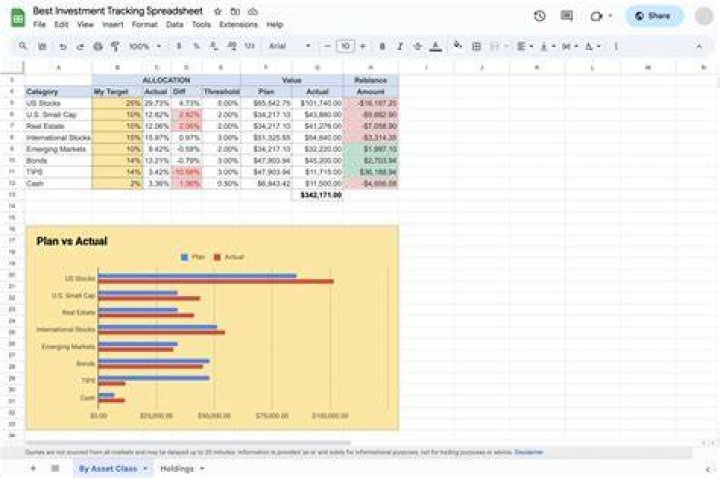Format as currency with dollar icon
Viewport: 720px width, 478px height.
[x=179, y=46]
